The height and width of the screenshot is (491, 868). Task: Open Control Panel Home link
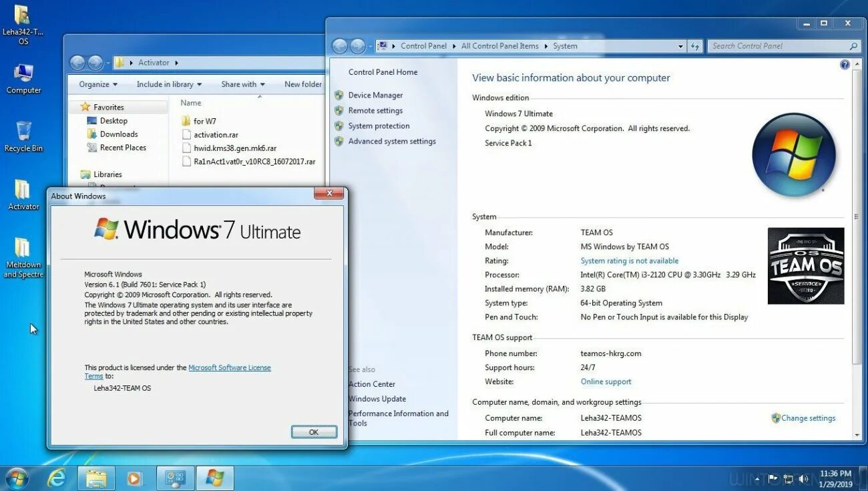click(383, 72)
